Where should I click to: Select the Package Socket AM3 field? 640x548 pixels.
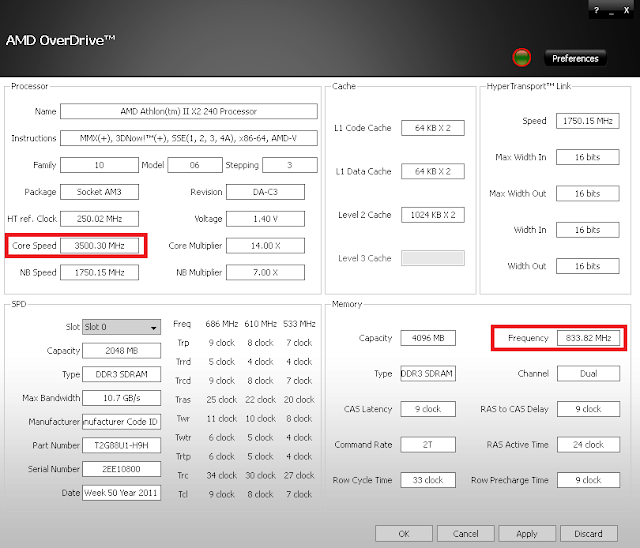tap(99, 192)
